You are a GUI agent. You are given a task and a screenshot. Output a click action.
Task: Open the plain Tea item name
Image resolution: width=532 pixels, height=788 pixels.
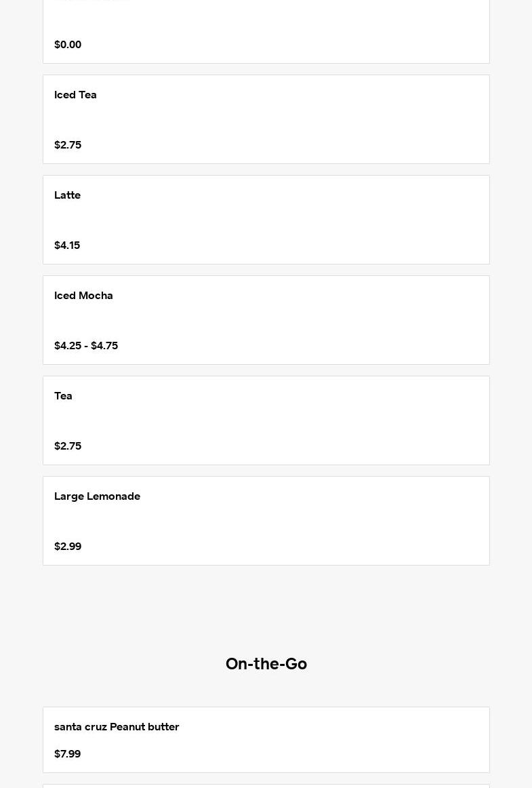click(x=63, y=396)
